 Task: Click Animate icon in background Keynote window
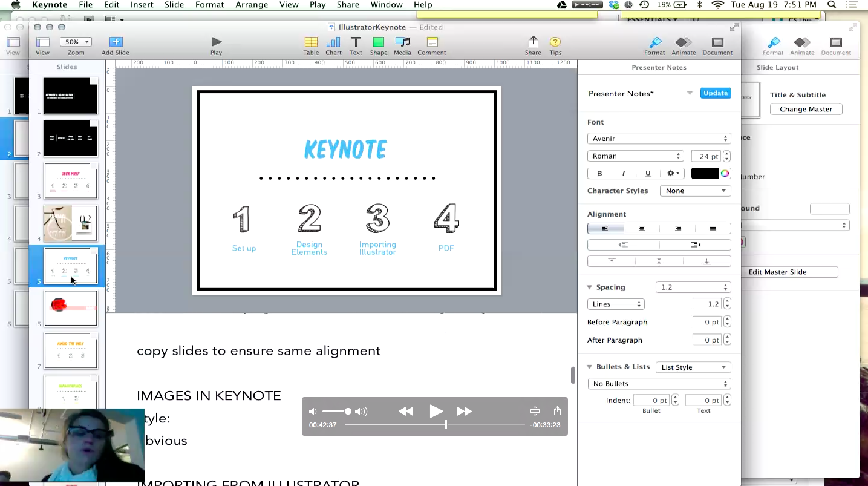pyautogui.click(x=802, y=45)
